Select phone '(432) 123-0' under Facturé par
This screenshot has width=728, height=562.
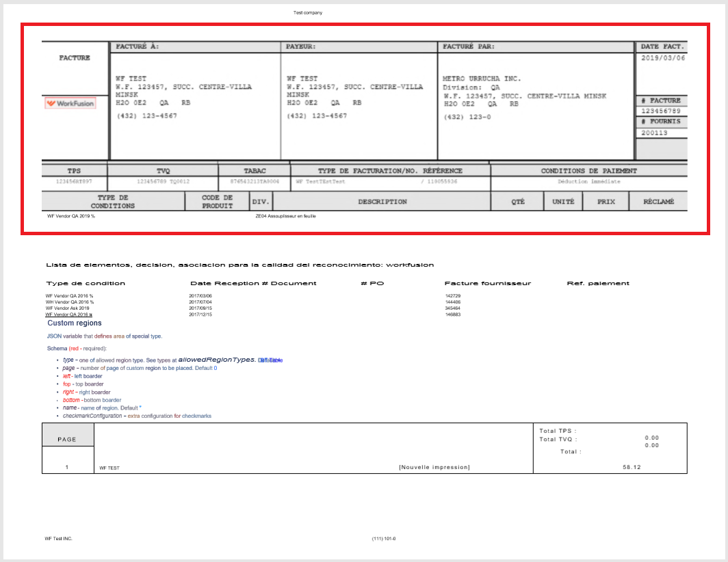click(467, 117)
